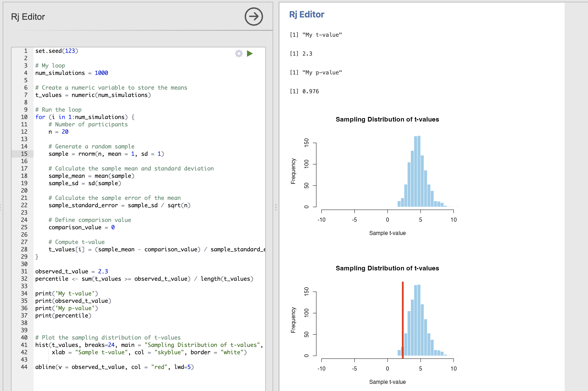Click on sample_mean = mean(sample) line
Screen dimensions: 588x391
pyautogui.click(x=91, y=176)
